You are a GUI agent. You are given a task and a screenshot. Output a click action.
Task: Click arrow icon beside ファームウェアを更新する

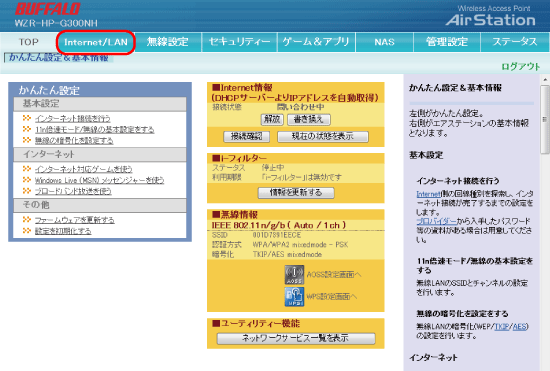point(27,220)
